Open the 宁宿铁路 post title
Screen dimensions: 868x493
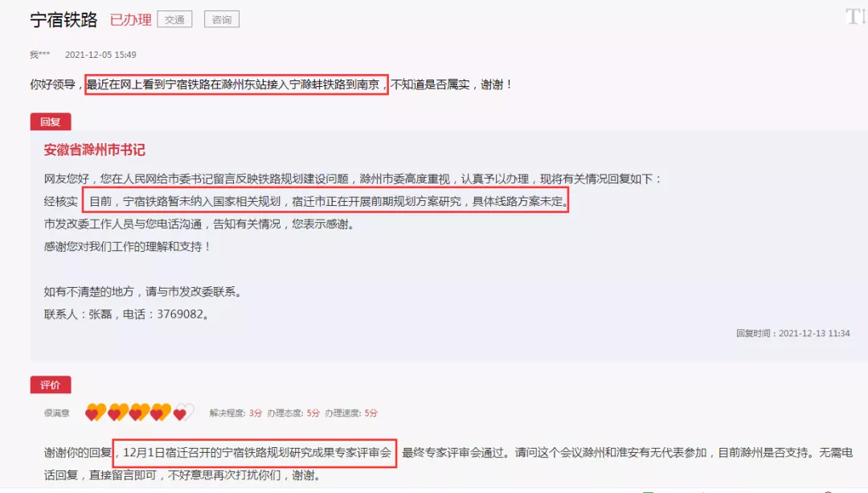coord(63,20)
